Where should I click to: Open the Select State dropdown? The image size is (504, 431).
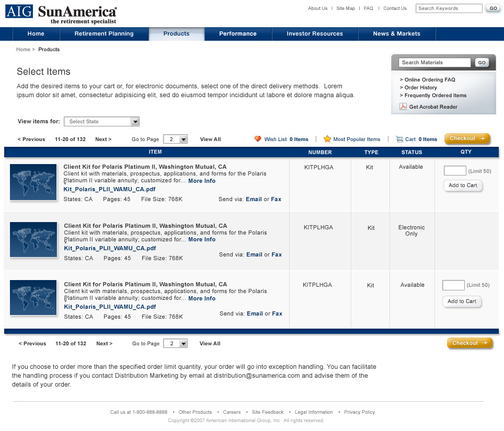pos(101,121)
